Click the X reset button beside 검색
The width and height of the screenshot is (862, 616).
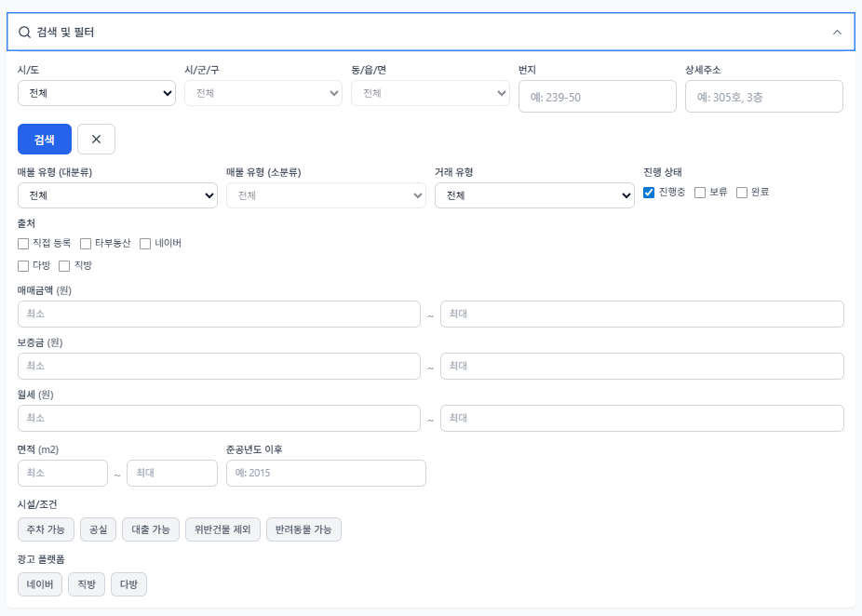point(96,139)
